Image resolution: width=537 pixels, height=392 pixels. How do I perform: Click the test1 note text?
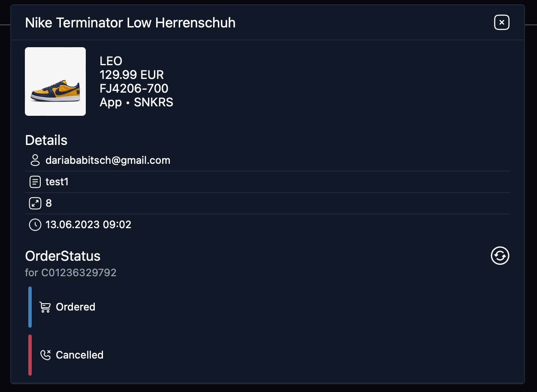pyautogui.click(x=57, y=182)
